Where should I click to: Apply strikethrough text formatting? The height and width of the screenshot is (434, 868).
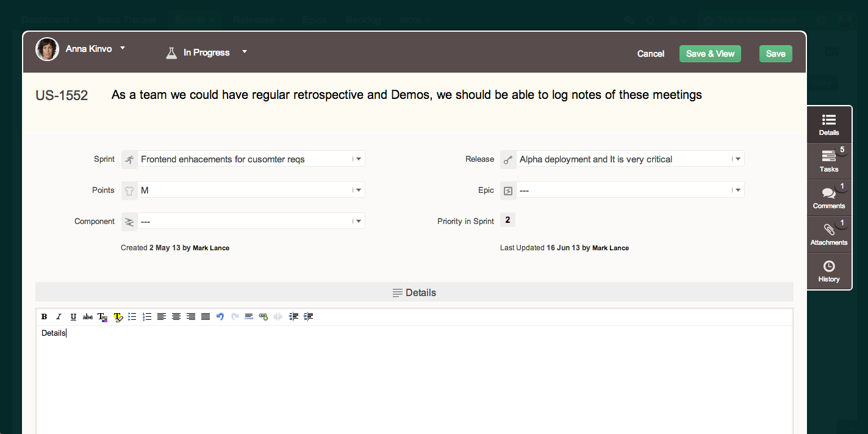[88, 317]
